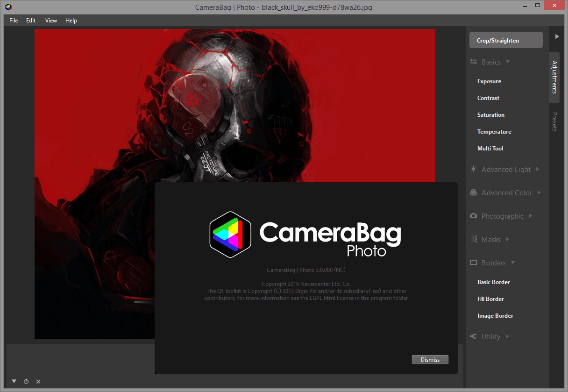Click the down triangle icon in bottom tray

click(x=14, y=381)
